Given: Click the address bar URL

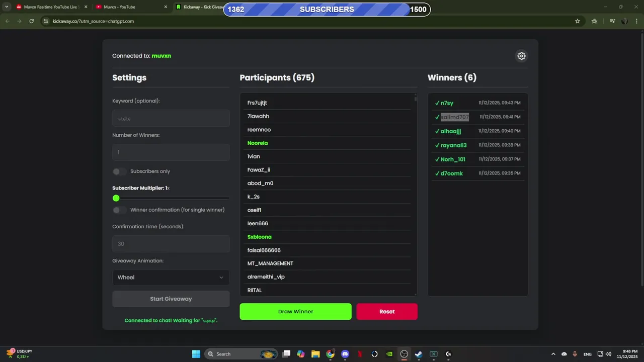Looking at the screenshot, I should (x=93, y=21).
